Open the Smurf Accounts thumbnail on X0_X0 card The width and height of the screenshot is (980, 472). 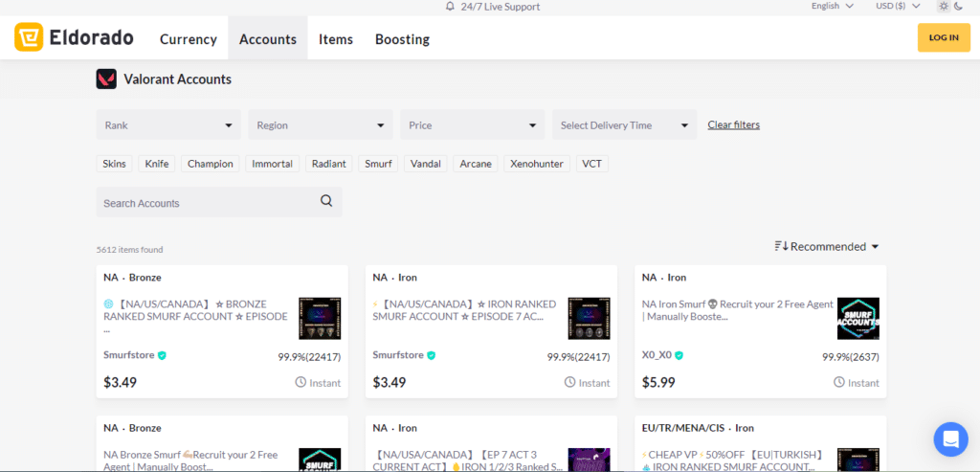tap(858, 318)
